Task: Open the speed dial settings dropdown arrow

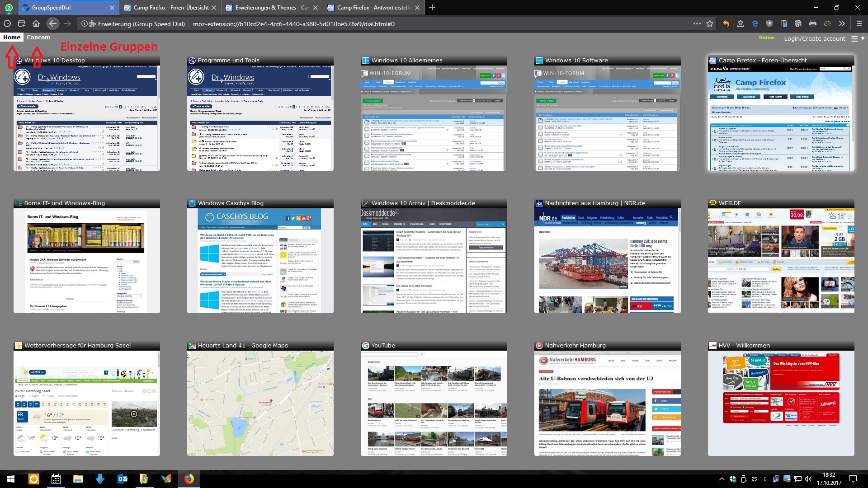Action: click(863, 38)
